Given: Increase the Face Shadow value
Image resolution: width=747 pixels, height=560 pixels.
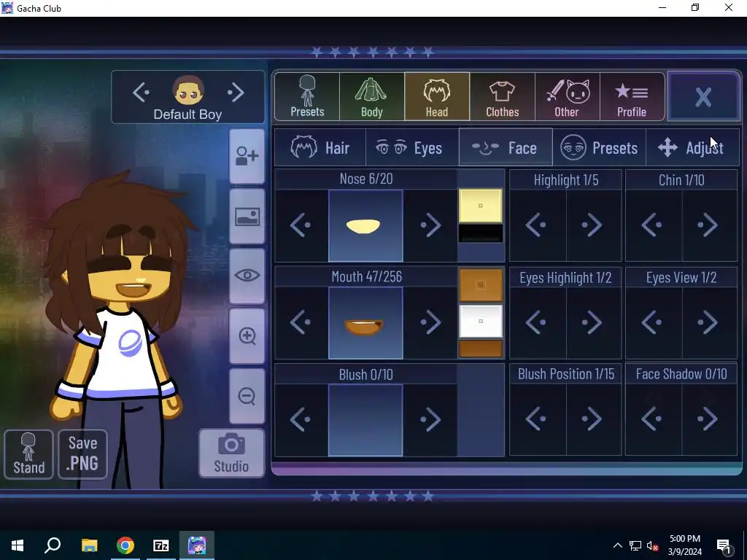Looking at the screenshot, I should pos(709,419).
